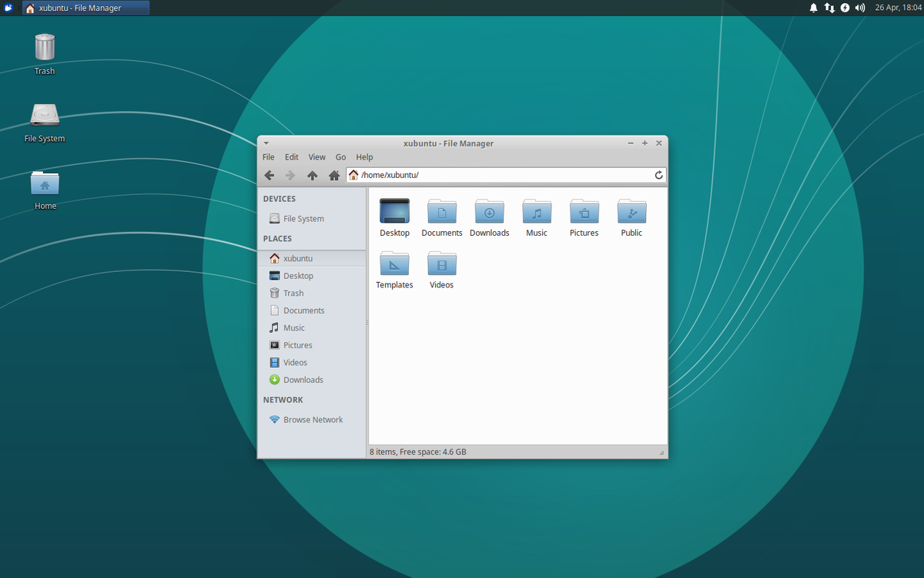This screenshot has width=924, height=578.
Task: Click the Back navigation arrow
Action: [x=269, y=175]
